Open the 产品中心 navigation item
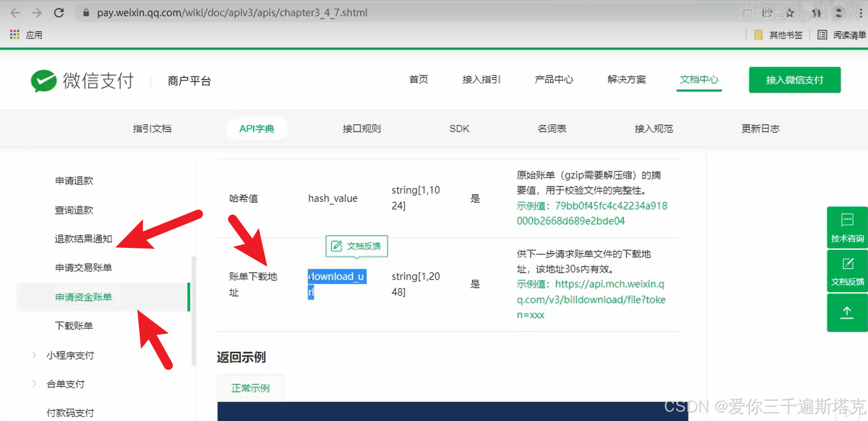Screen dimensions: 868x421 [554, 79]
